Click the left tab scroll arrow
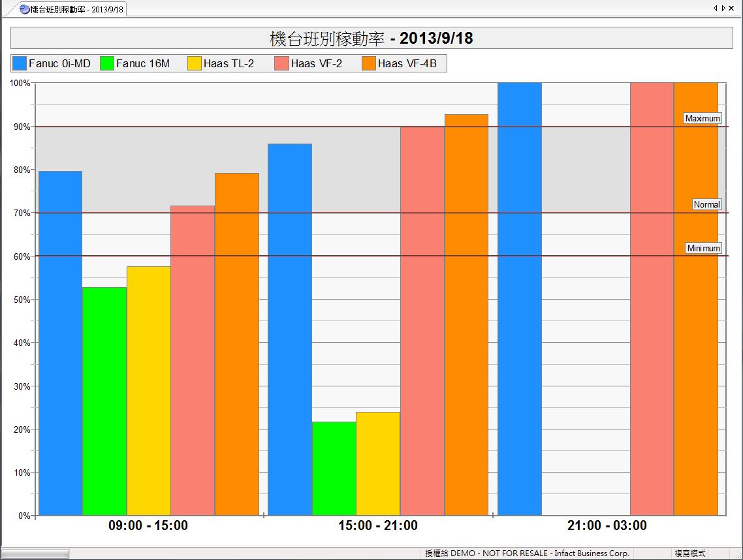Screen dimensions: 743x560 point(715,8)
